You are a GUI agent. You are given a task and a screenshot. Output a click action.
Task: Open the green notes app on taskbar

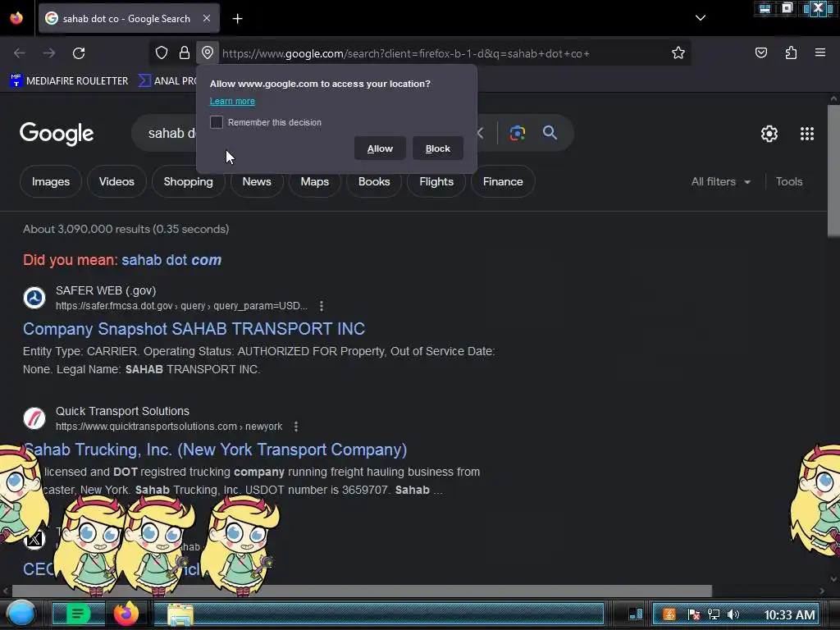78,614
